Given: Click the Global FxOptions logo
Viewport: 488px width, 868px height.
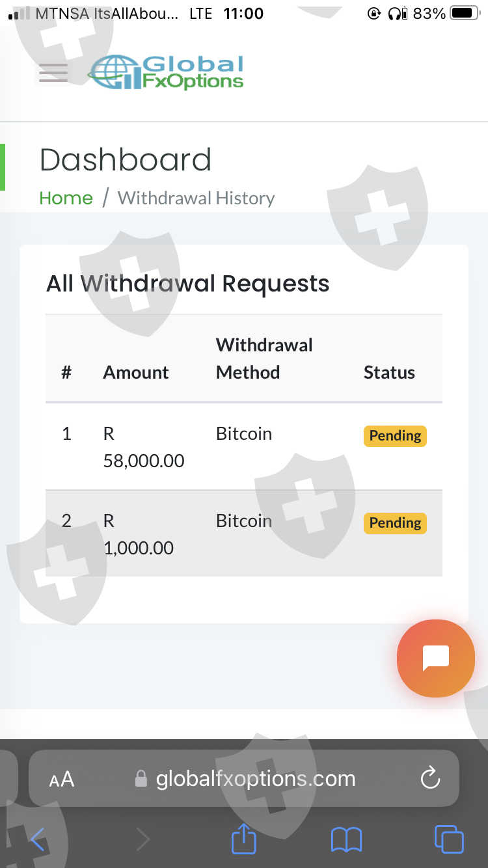Looking at the screenshot, I should (x=167, y=73).
